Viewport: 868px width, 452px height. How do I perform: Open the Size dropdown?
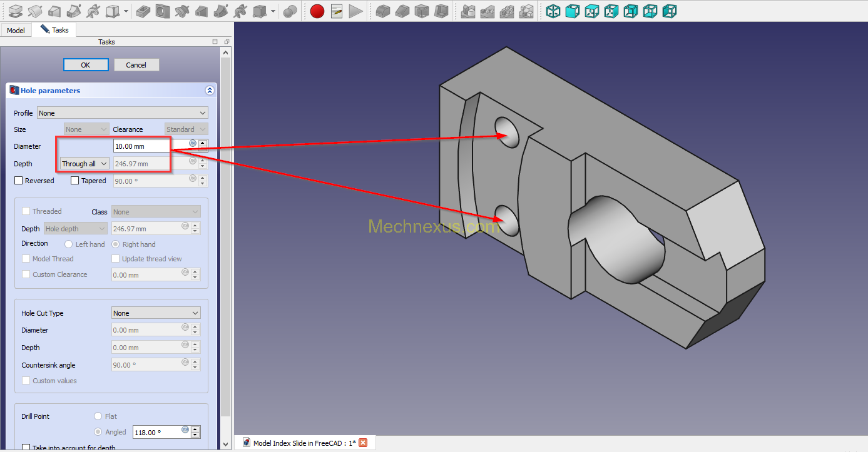[x=87, y=129]
